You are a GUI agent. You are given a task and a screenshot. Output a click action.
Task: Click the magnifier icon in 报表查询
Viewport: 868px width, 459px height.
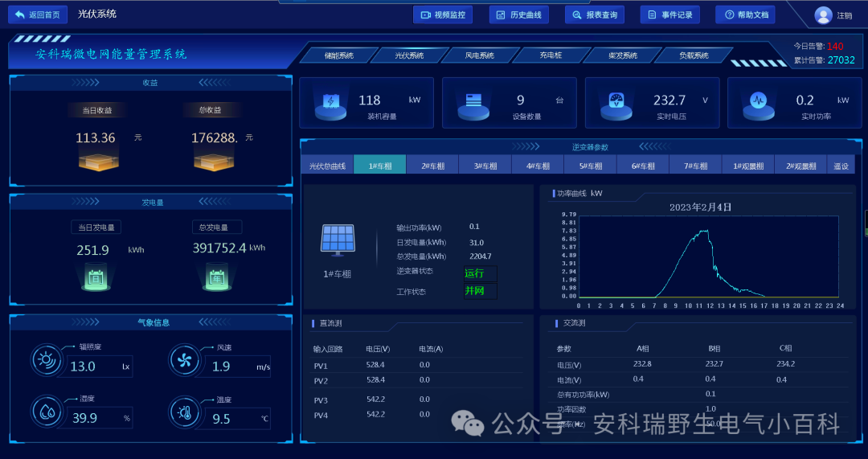(x=577, y=15)
